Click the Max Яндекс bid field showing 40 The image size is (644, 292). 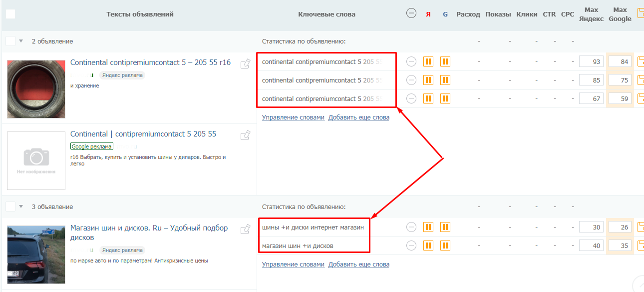[591, 245]
